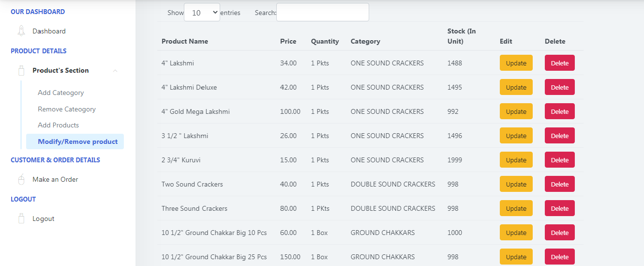
Task: Select Remove Cateogory in sidebar
Action: coord(67,109)
